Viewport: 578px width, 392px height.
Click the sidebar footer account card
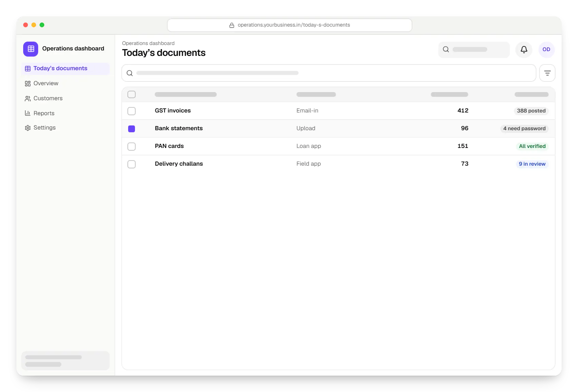(x=65, y=361)
